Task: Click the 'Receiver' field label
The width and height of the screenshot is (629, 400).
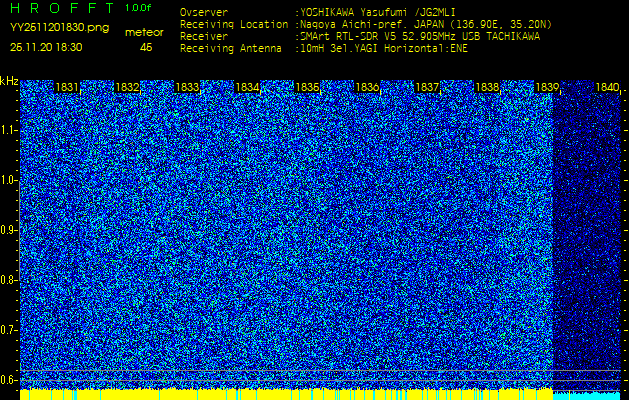Action: pos(204,37)
